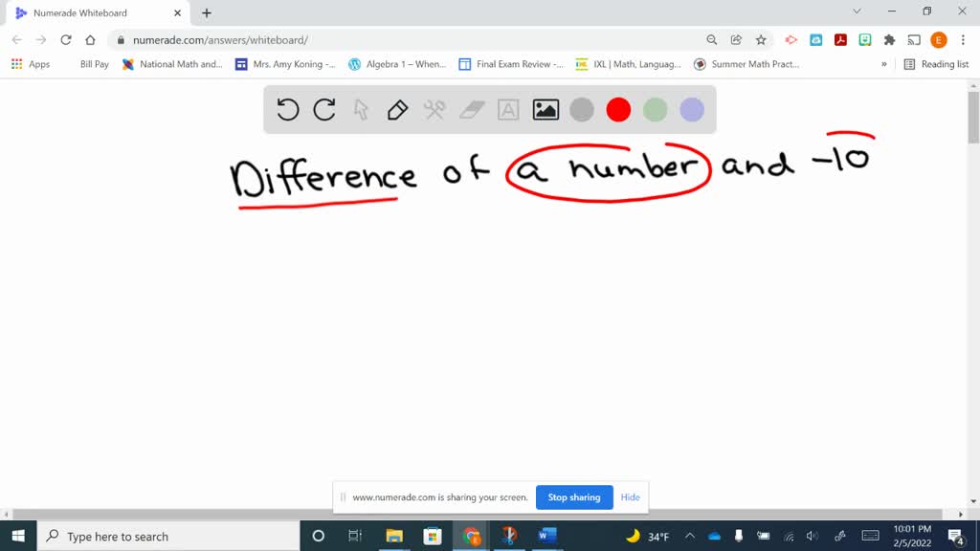Expand the bookmarks overflow chevron
The image size is (980, 551).
click(x=885, y=64)
